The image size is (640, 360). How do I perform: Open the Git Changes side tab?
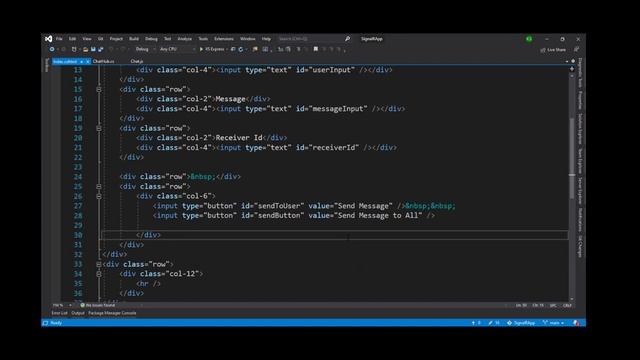click(x=580, y=246)
